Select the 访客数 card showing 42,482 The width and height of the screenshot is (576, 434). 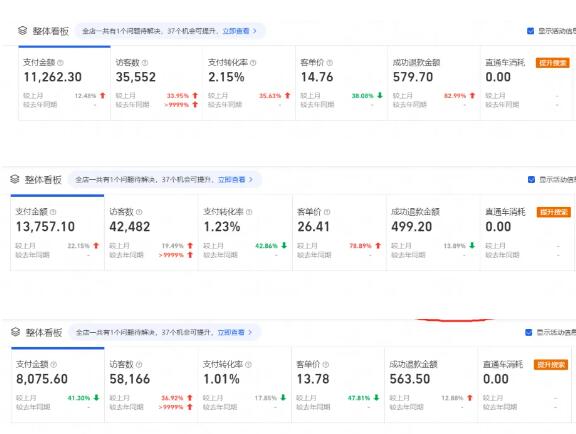[151, 233]
